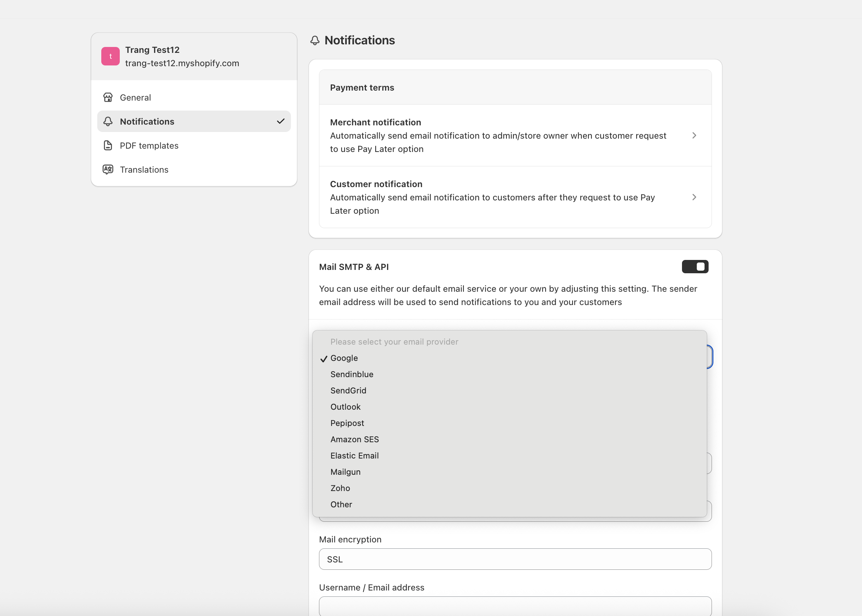Select Outlook from provider list

pyautogui.click(x=345, y=407)
